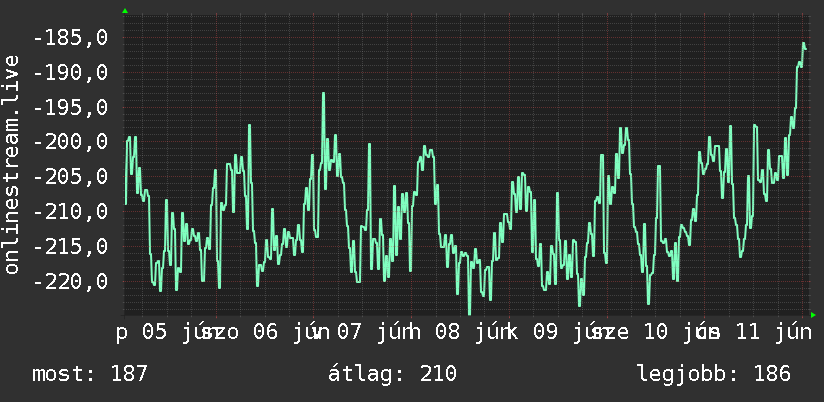Click the 'átlag: 210' average value

[392, 374]
